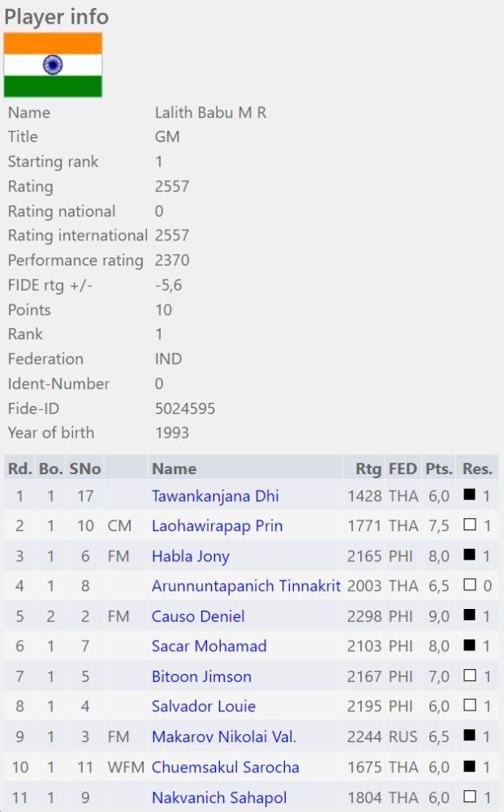Click Chuemsakul Sarocha name link
504x812 pixels.
point(225,767)
